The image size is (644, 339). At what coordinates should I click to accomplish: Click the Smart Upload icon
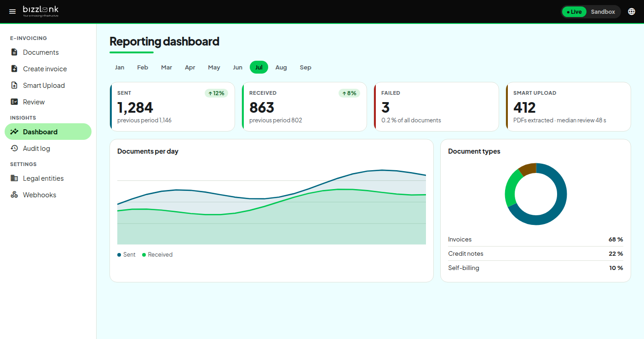pyautogui.click(x=14, y=85)
